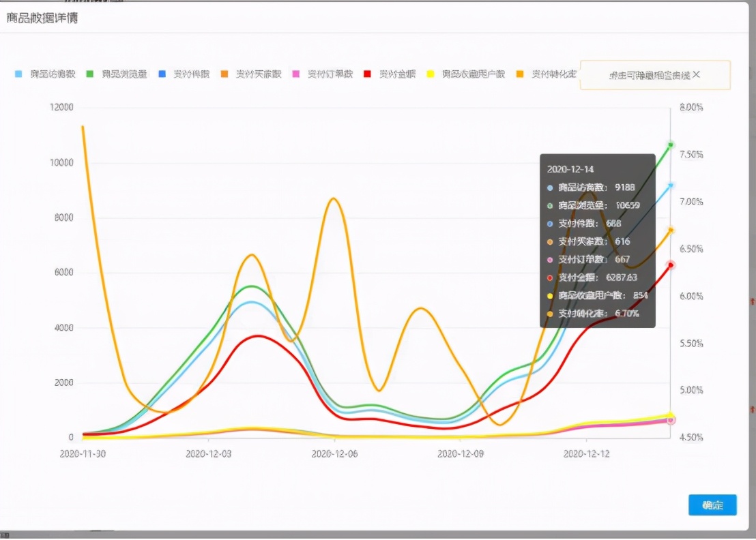Image resolution: width=756 pixels, height=540 pixels.
Task: Select the light-blue 商品访客数 end data point
Action: pos(670,185)
